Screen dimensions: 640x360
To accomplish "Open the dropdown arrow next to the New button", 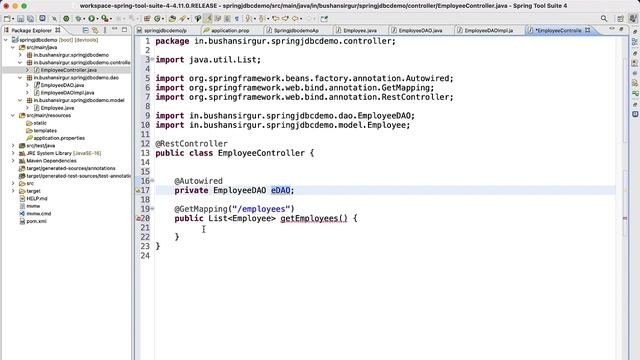I will pos(13,19).
